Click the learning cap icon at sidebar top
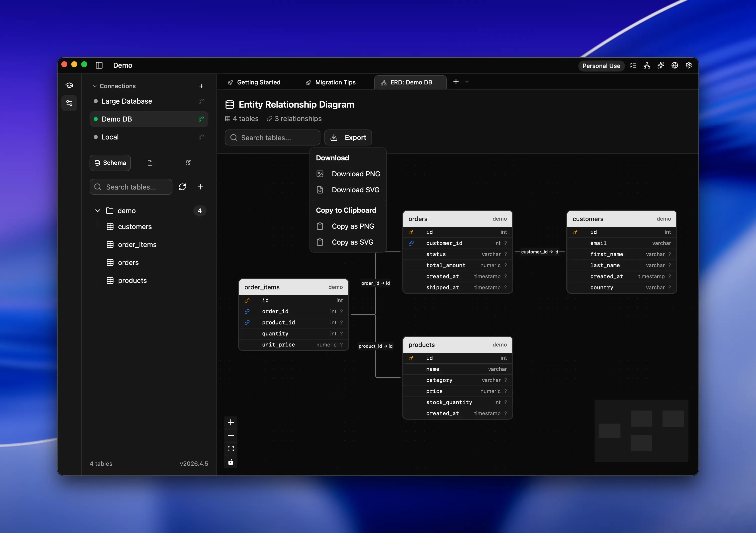The image size is (756, 533). [69, 85]
